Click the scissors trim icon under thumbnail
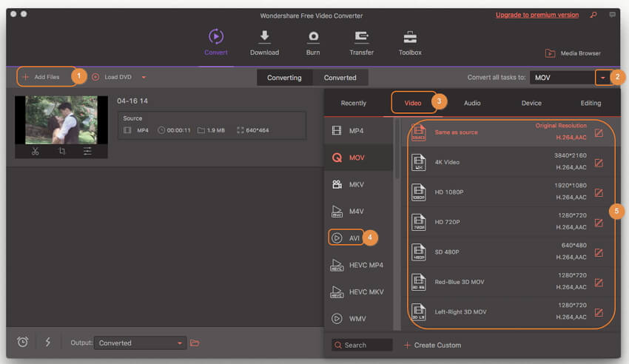 pyautogui.click(x=35, y=151)
